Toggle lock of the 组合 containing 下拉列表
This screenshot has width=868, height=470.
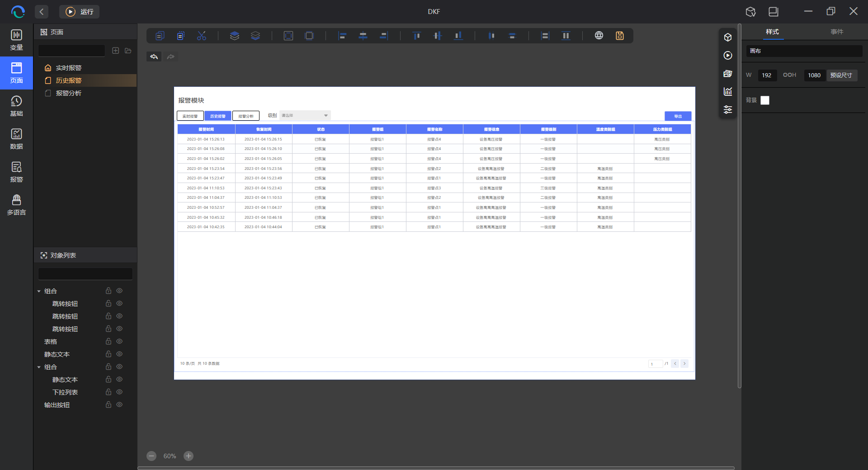tap(108, 367)
